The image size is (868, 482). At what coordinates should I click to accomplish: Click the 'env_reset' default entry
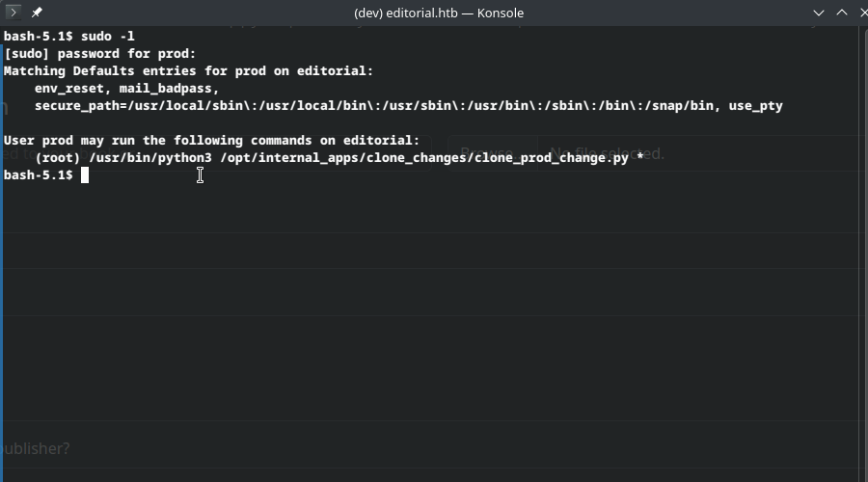tap(68, 89)
